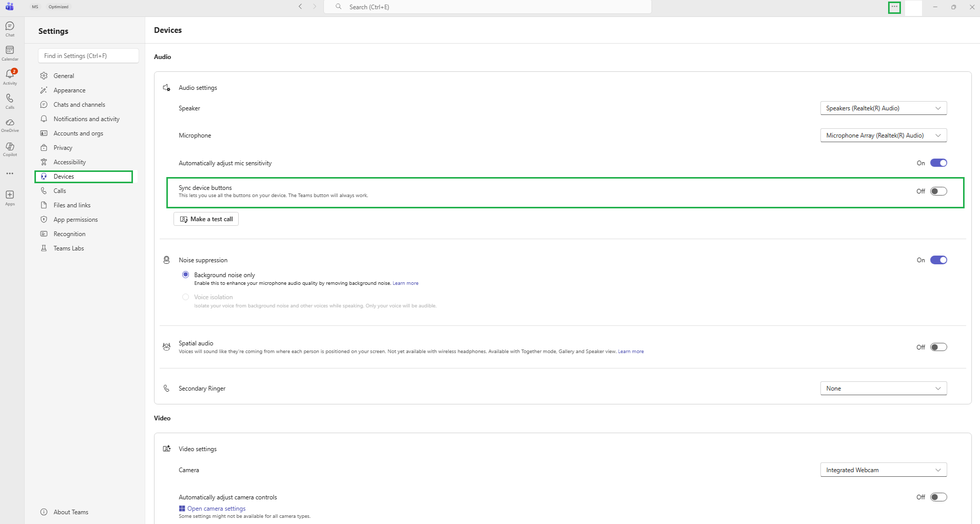Image resolution: width=980 pixels, height=524 pixels.
Task: Open the Apps store icon
Action: tap(10, 198)
